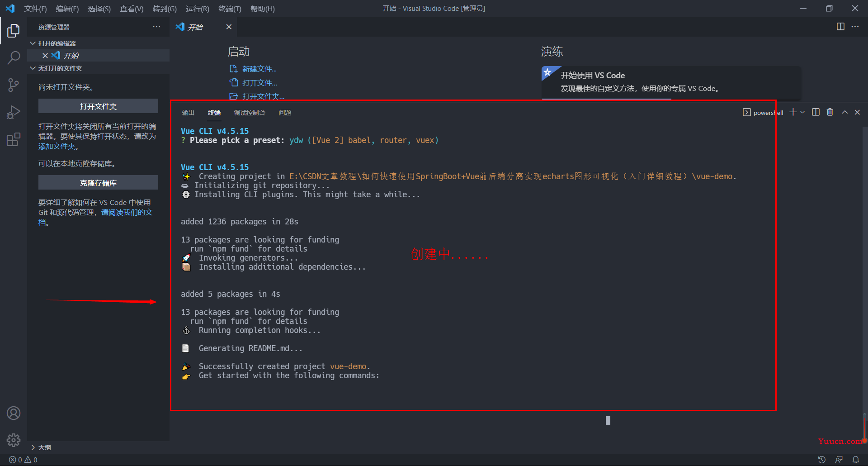Screen dimensions: 868x466
Task: Click the 'Successfully created project vue-demo' line
Action: click(x=276, y=366)
